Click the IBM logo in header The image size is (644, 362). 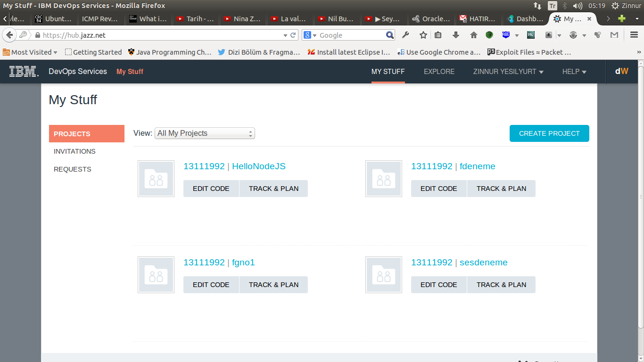[24, 72]
